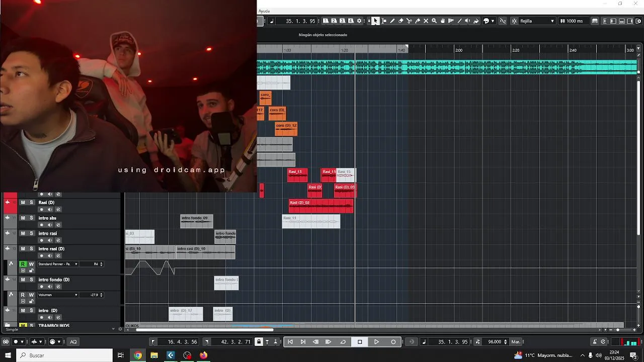The height and width of the screenshot is (362, 644).
Task: Click the Stop transport button
Action: pyautogui.click(x=360, y=342)
